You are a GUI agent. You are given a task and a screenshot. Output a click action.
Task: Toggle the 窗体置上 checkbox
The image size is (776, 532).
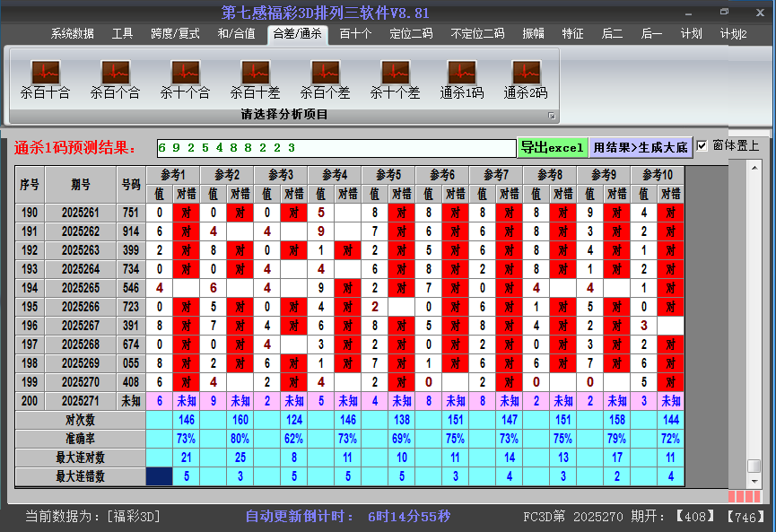click(x=702, y=146)
